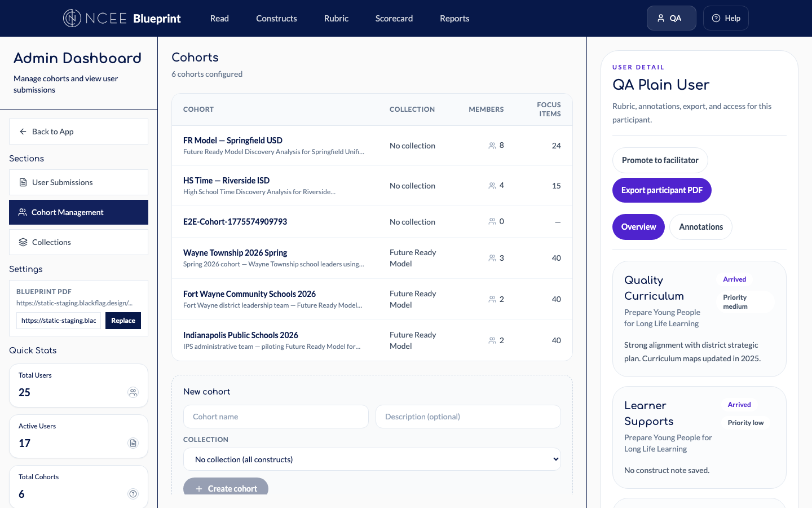Click the Promote to facilitator button
Image resolution: width=812 pixels, height=508 pixels.
(660, 160)
